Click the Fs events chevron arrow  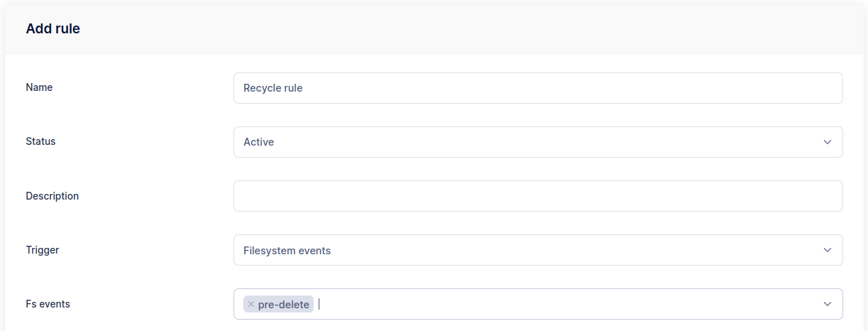[827, 304]
